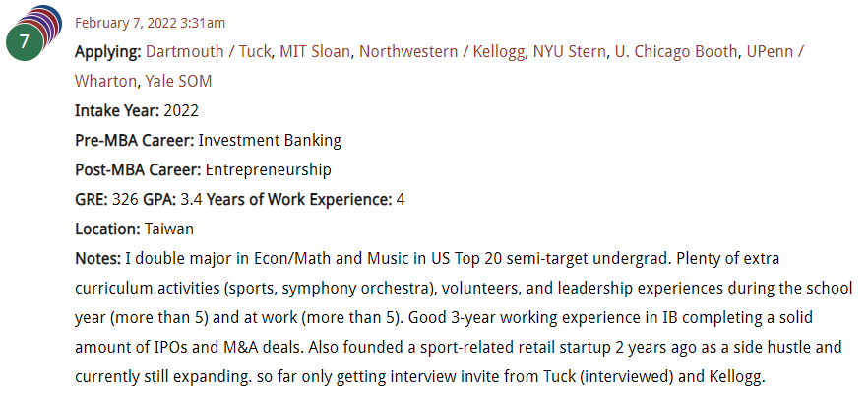The width and height of the screenshot is (868, 393).
Task: Visit the Northwestern / Kellogg school link
Action: [x=442, y=51]
